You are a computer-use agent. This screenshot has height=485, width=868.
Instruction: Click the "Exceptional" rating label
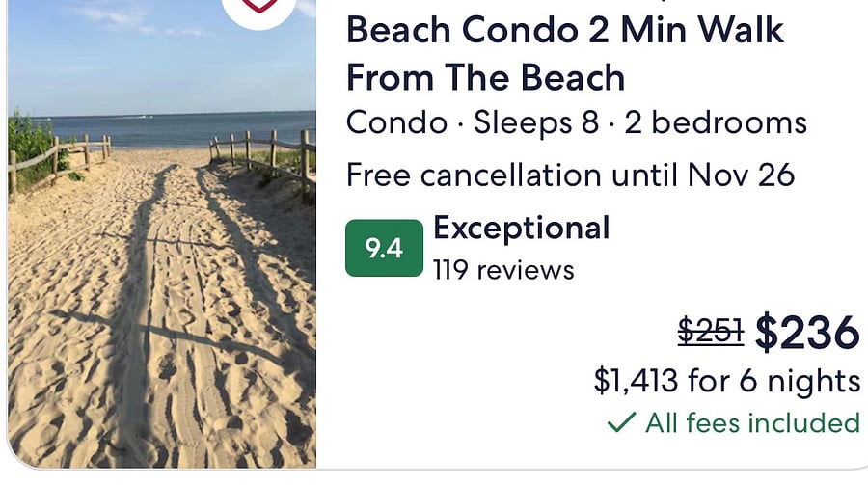point(522,228)
